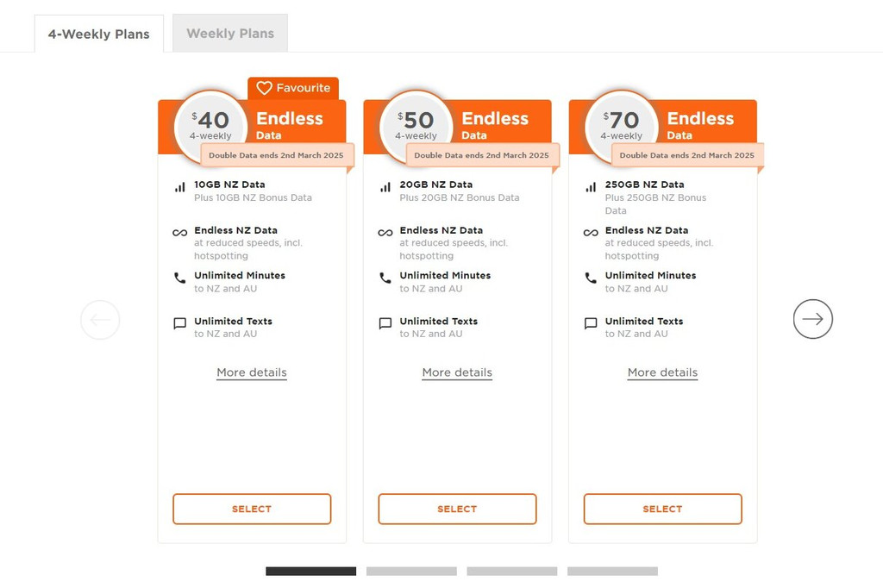Jump to the last carousel page indicator
Viewport: 883px width, 588px height.
pos(612,571)
